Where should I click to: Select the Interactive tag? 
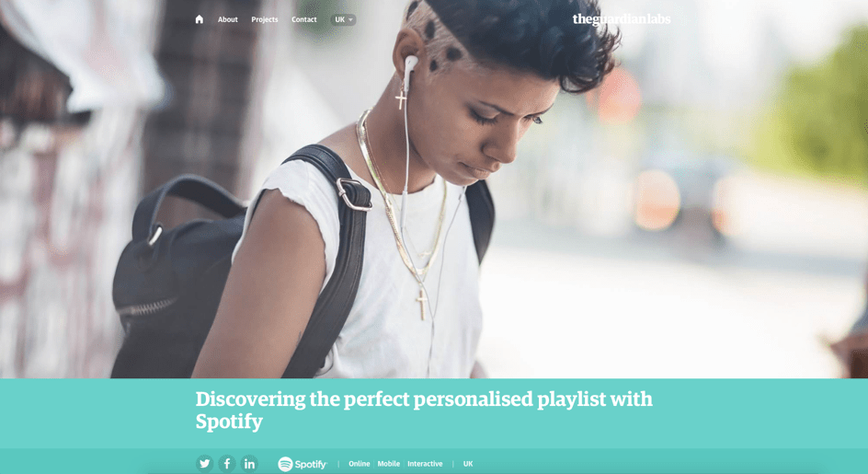[x=425, y=464]
